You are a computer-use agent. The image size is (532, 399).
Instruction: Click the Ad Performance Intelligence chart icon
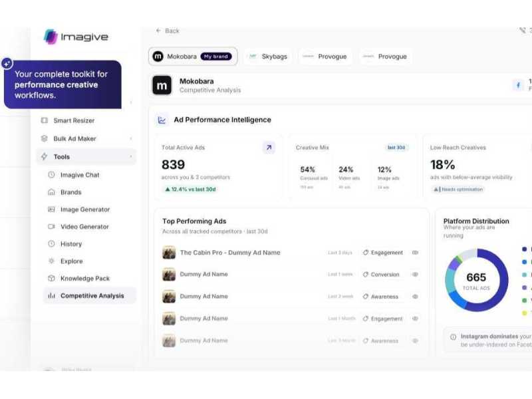pyautogui.click(x=162, y=120)
